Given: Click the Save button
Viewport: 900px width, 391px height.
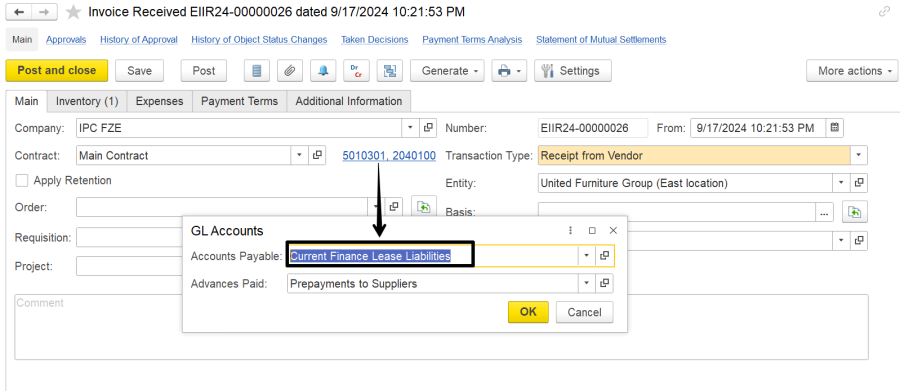Looking at the screenshot, I should point(139,71).
